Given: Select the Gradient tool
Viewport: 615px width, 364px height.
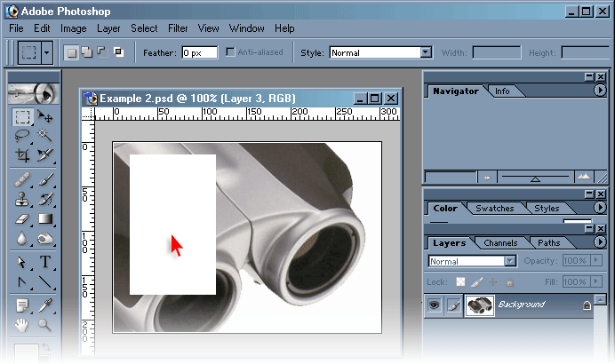Looking at the screenshot, I should pyautogui.click(x=44, y=218).
